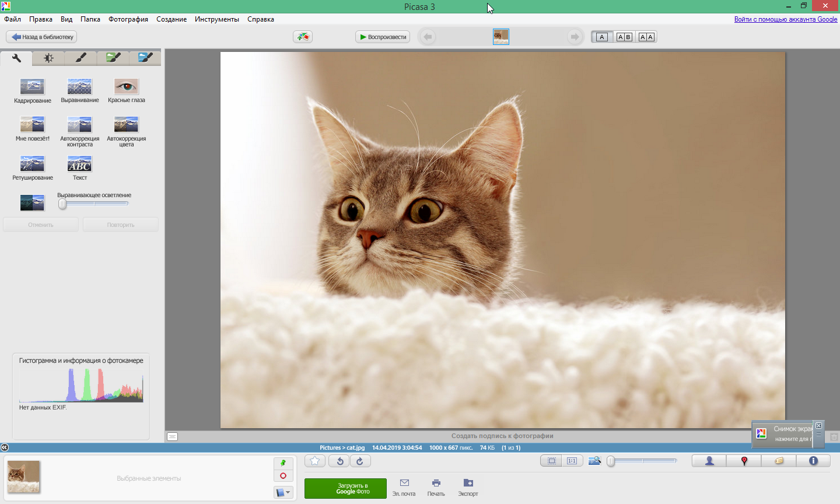Image resolution: width=840 pixels, height=504 pixels.
Task: Switch to the lighting adjustments tab
Action: (48, 58)
